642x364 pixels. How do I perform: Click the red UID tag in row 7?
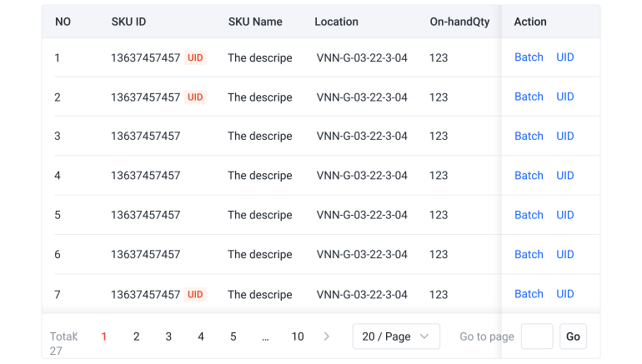pyautogui.click(x=195, y=294)
